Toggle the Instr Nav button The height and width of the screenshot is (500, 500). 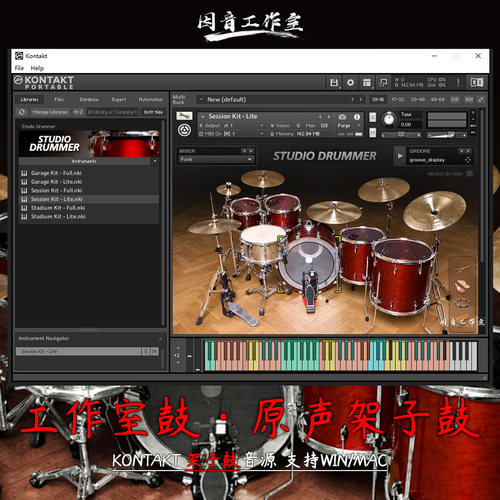coord(153,112)
